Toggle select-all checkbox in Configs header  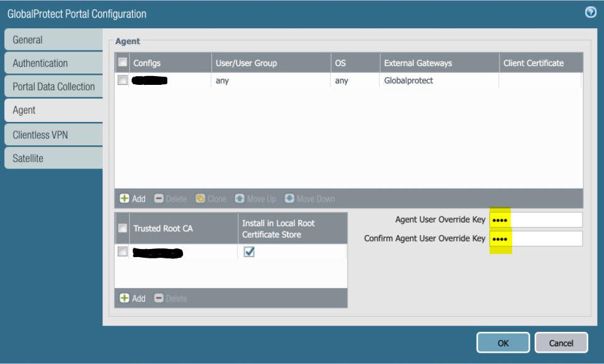pos(123,62)
